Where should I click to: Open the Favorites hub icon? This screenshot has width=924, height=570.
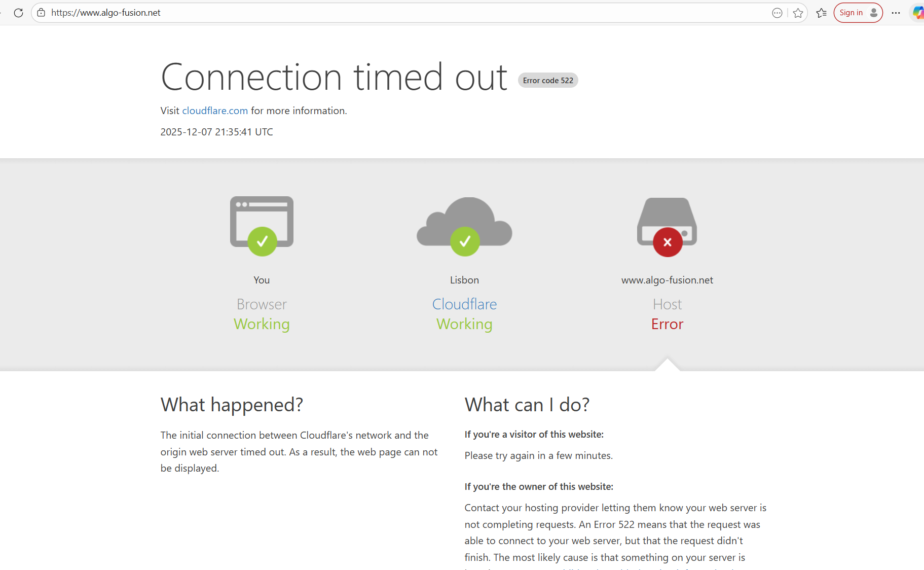click(x=821, y=13)
